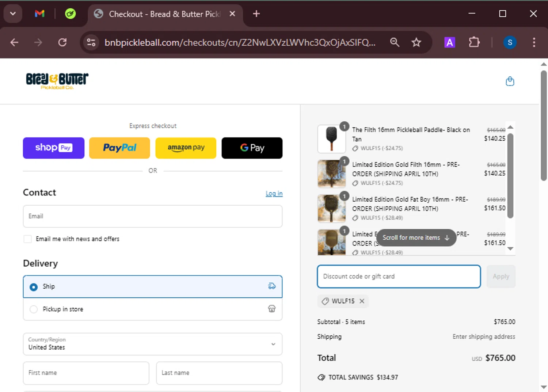548x392 pixels.
Task: Minimize the browser window
Action: [472, 14]
